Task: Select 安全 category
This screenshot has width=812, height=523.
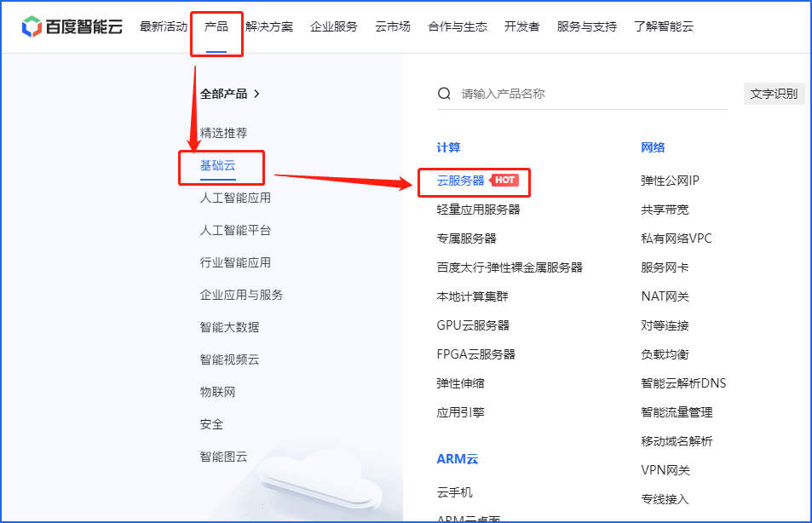Action: click(x=212, y=424)
